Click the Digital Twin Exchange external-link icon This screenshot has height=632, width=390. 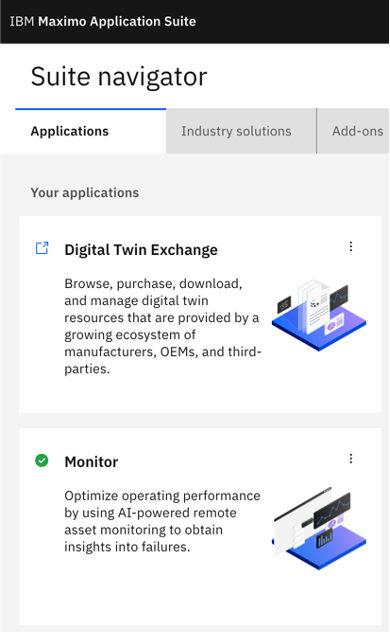42,248
